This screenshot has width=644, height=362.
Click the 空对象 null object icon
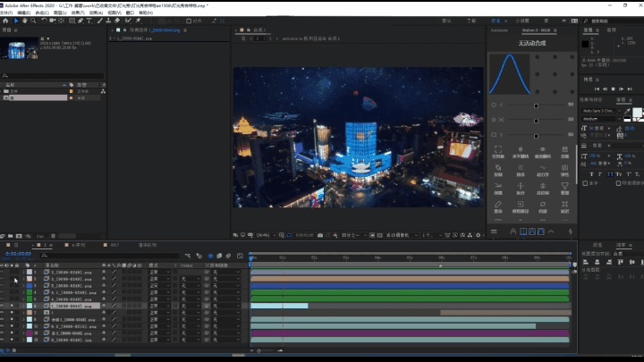point(498,151)
